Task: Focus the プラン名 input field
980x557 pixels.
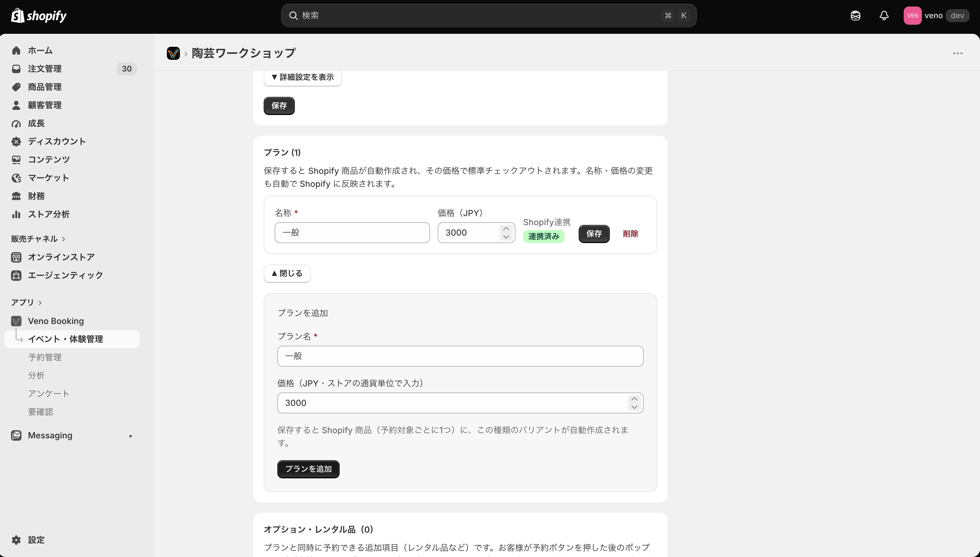Action: pyautogui.click(x=460, y=356)
